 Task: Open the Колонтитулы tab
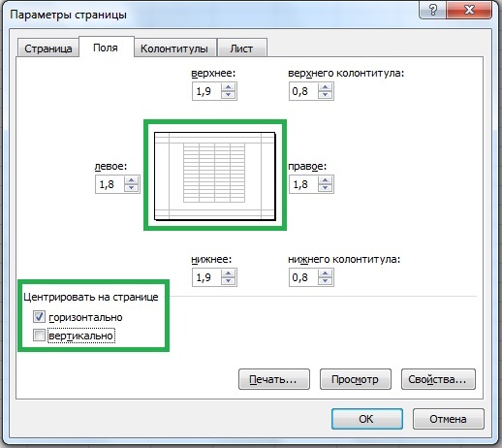coord(174,48)
